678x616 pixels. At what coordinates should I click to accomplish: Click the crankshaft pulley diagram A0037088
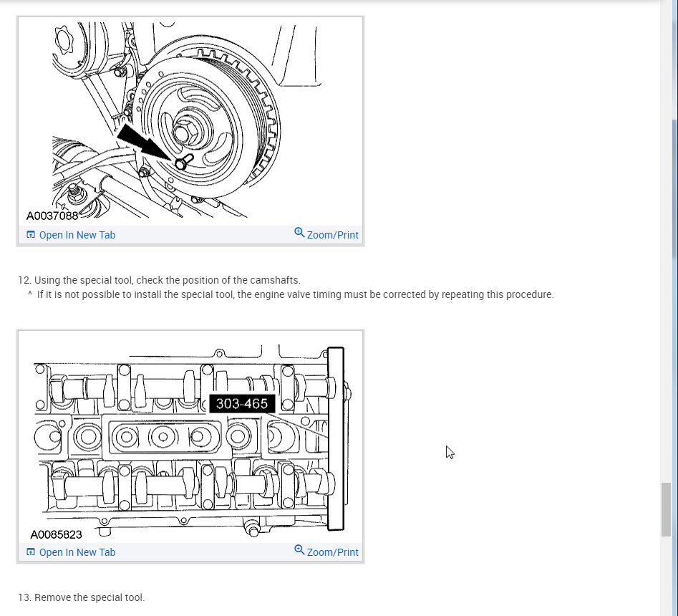[190, 122]
